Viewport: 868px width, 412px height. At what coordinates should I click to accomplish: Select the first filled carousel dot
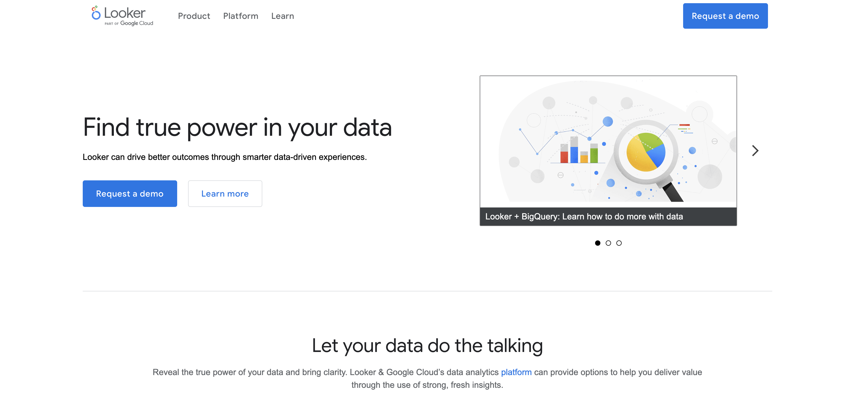(597, 243)
